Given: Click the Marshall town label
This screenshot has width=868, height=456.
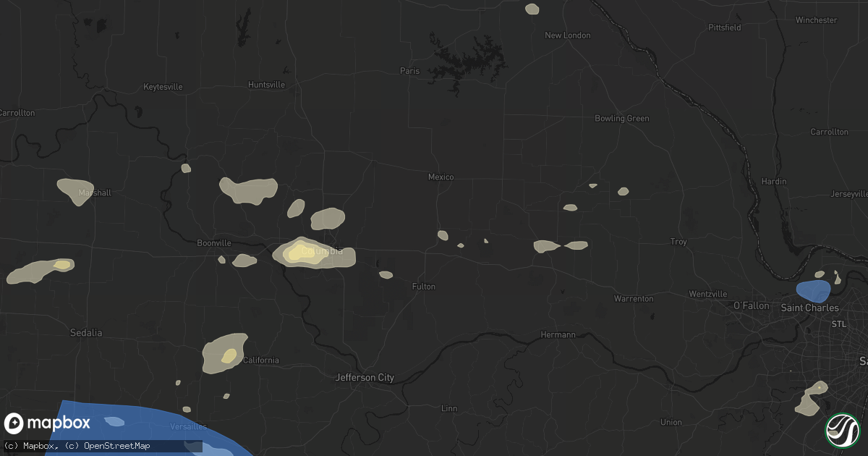Looking at the screenshot, I should (95, 193).
